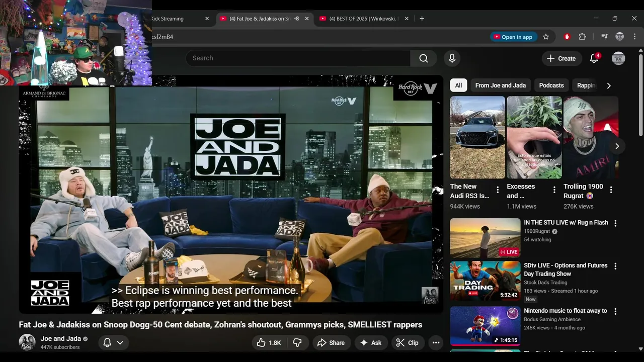Dislike the video with thumbs down
Screen dimensions: 644x362
point(297,343)
